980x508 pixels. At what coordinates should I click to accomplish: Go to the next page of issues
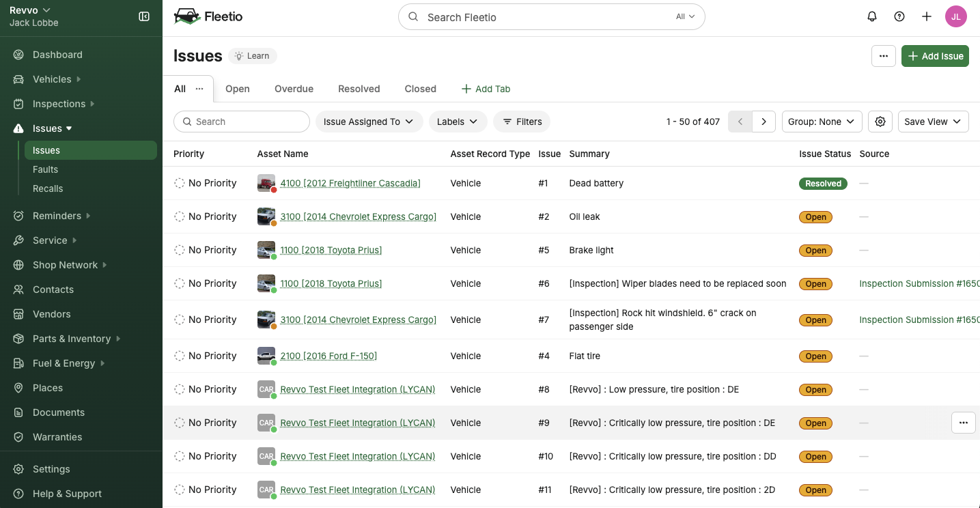pyautogui.click(x=764, y=122)
